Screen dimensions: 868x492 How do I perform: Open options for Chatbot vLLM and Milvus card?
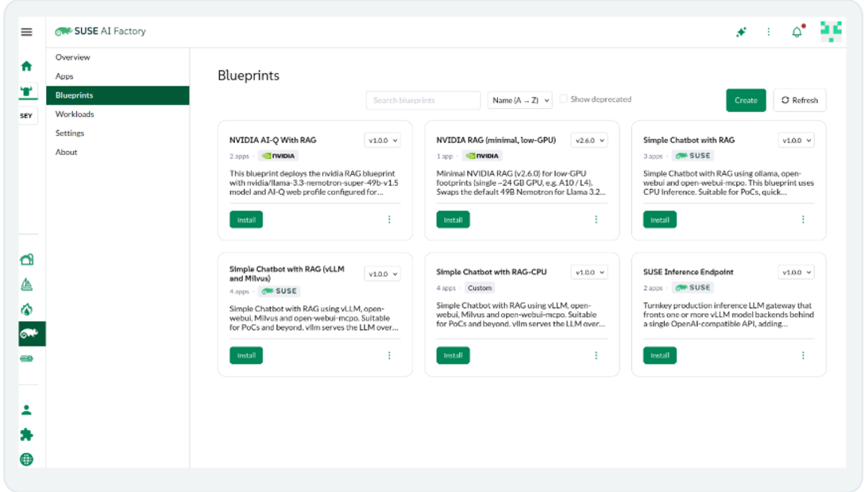point(389,355)
